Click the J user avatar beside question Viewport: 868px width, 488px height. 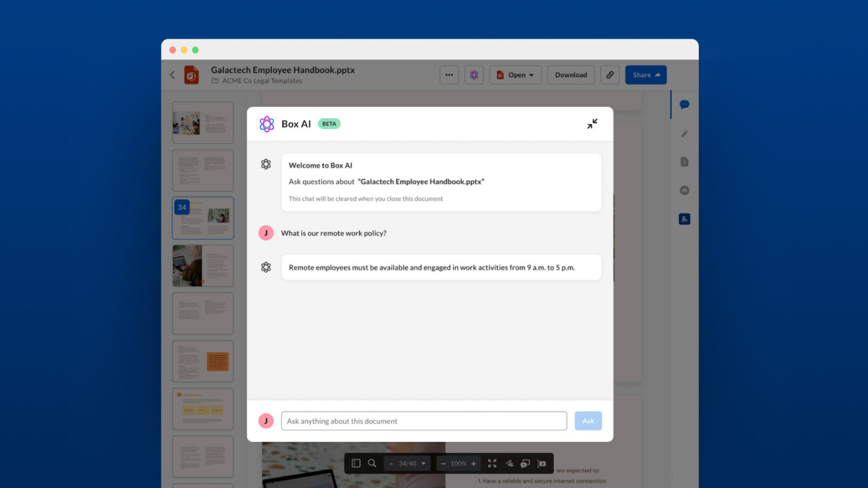tap(266, 233)
